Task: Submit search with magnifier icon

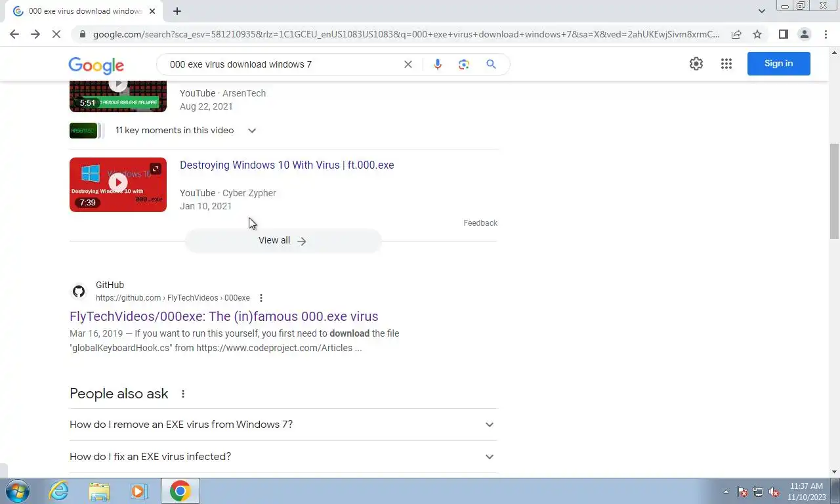Action: coord(491,64)
